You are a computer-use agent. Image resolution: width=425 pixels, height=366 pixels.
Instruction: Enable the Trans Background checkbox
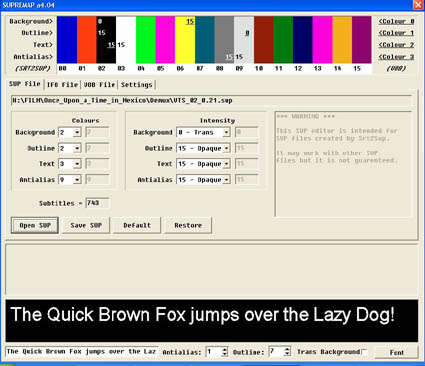coord(364,352)
